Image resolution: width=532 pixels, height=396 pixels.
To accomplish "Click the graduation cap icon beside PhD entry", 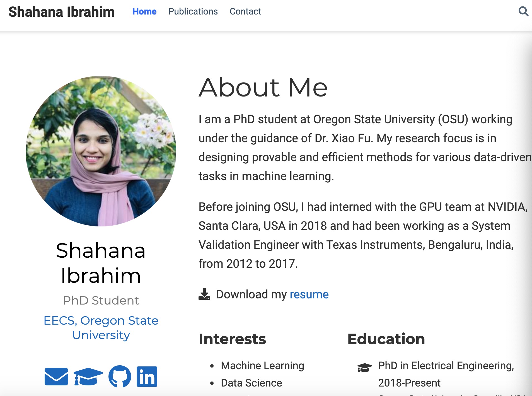I will pos(365,367).
